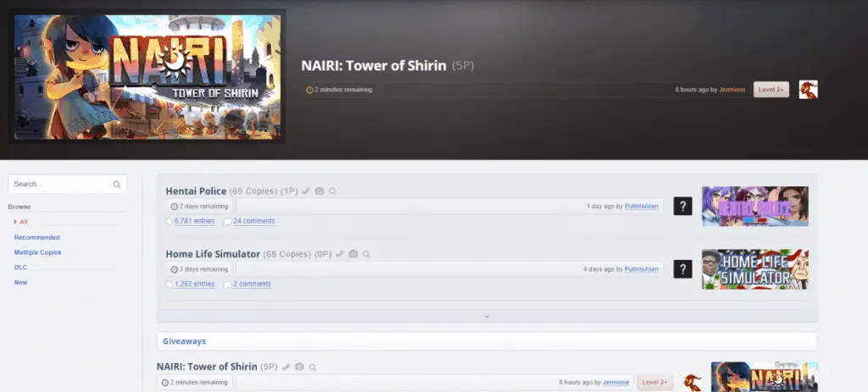Open PutinIsAlien profile in Home Life Simulator row
The image size is (868, 392).
642,269
